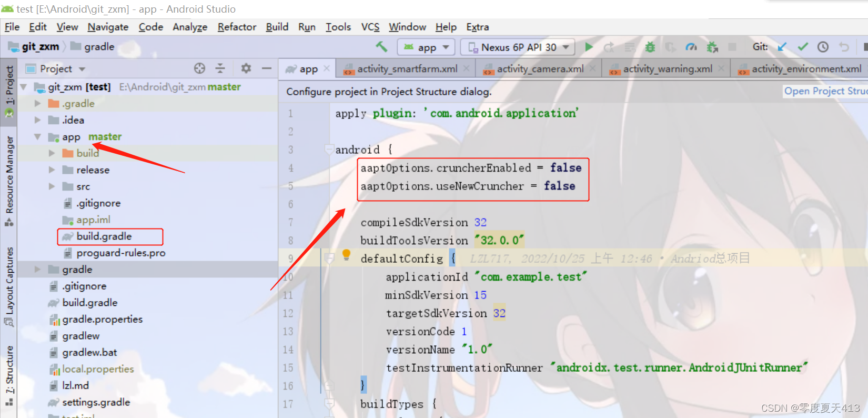Expand the .gradle folder arrow
868x418 pixels.
[37, 104]
